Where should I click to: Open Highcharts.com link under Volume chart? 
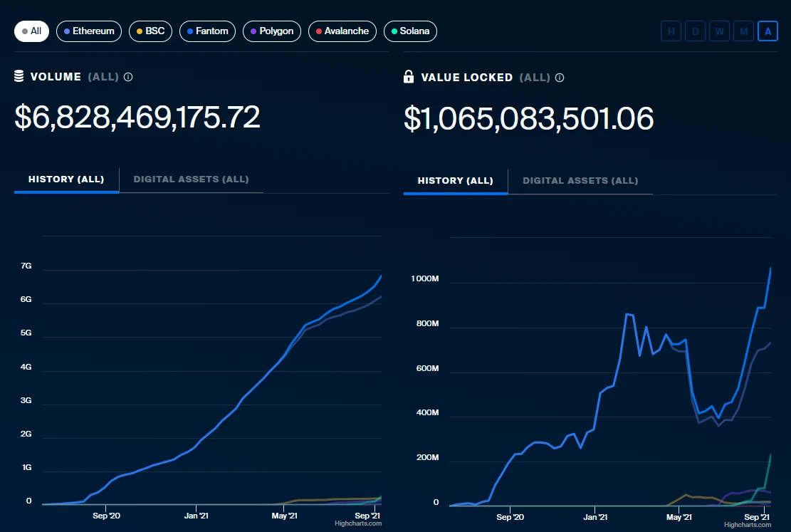[358, 523]
